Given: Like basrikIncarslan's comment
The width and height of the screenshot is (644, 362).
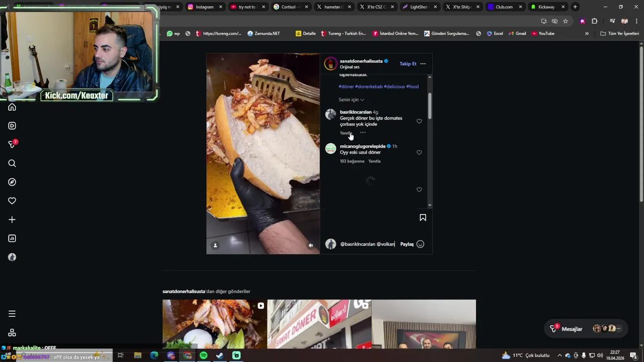Looking at the screenshot, I should (419, 121).
